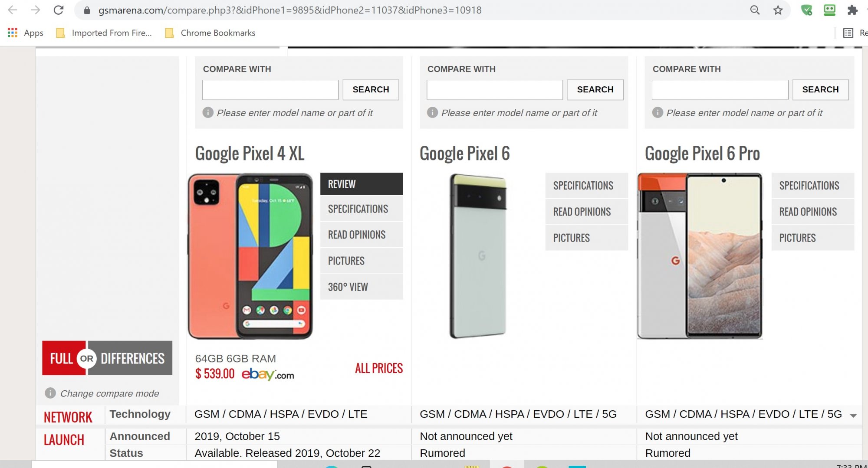Image resolution: width=868 pixels, height=468 pixels.
Task: Switch compare mode to DIFFERENCES
Action: pos(133,358)
